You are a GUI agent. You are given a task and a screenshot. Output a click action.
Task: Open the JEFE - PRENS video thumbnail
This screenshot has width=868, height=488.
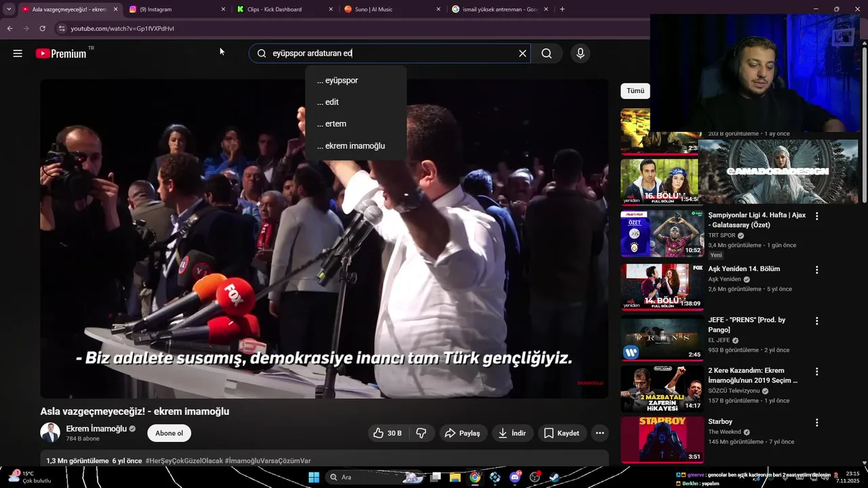(662, 338)
